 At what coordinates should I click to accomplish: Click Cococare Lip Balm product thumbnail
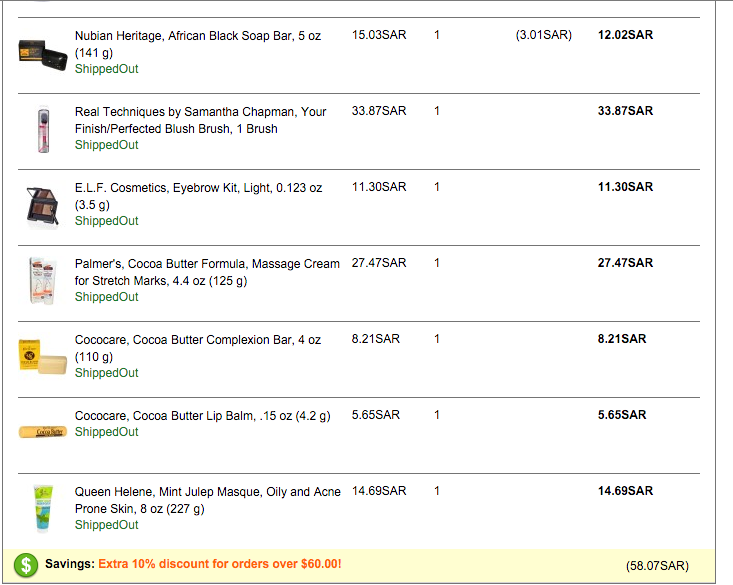pos(42,432)
